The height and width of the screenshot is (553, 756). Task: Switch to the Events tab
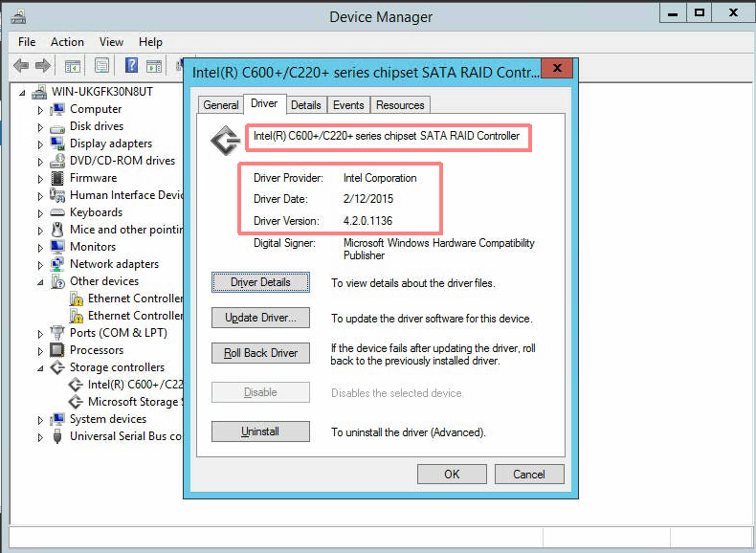pyautogui.click(x=348, y=105)
